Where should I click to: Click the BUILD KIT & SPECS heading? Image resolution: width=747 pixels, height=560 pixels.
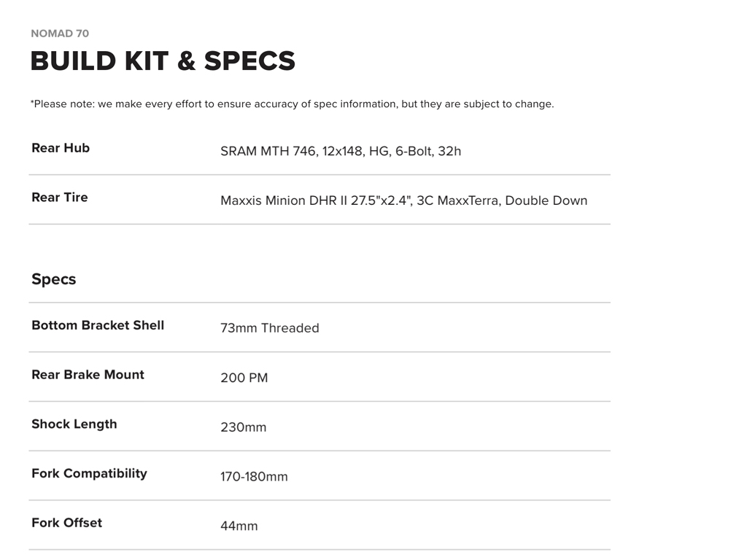[163, 61]
